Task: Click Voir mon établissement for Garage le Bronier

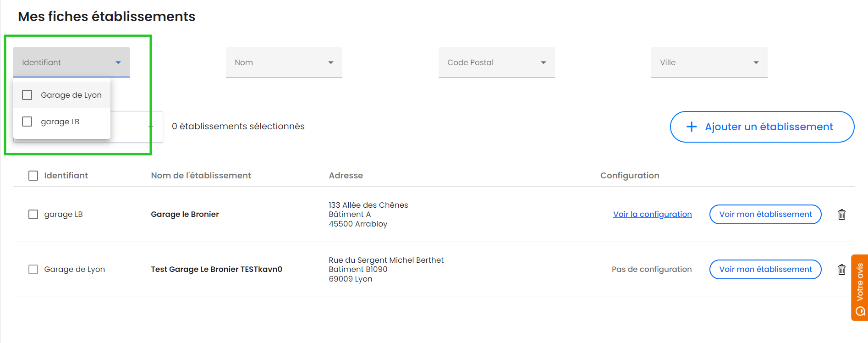Action: [765, 214]
